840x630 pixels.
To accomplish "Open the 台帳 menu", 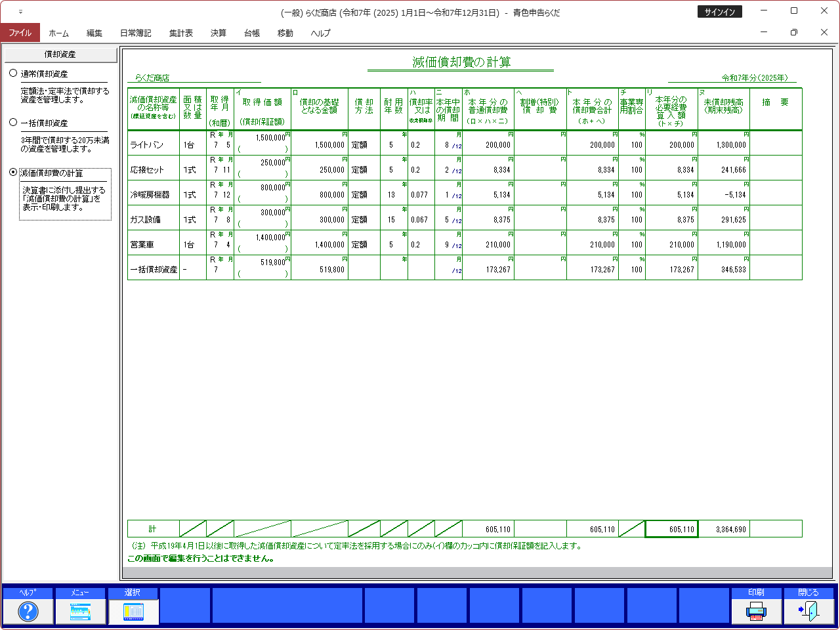I will (x=251, y=33).
